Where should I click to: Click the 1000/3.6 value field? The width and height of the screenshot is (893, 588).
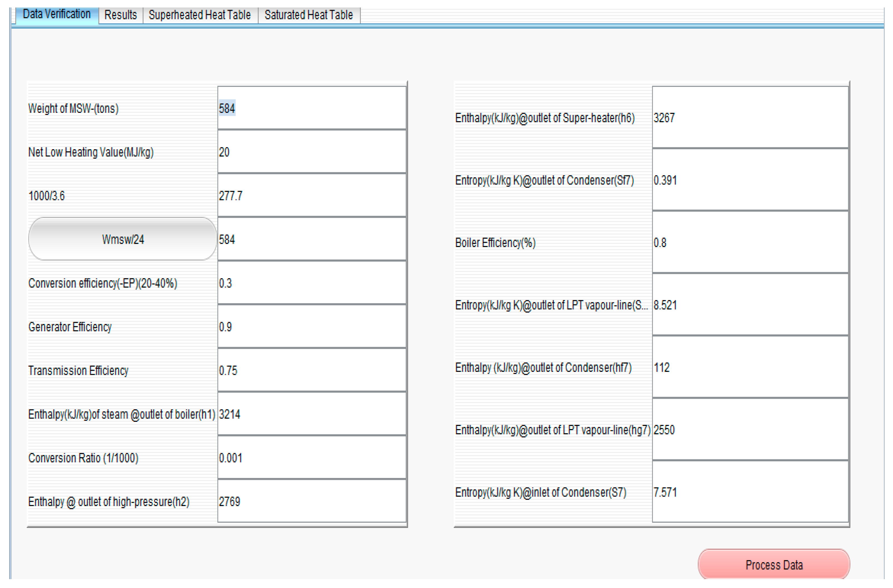pyautogui.click(x=311, y=195)
